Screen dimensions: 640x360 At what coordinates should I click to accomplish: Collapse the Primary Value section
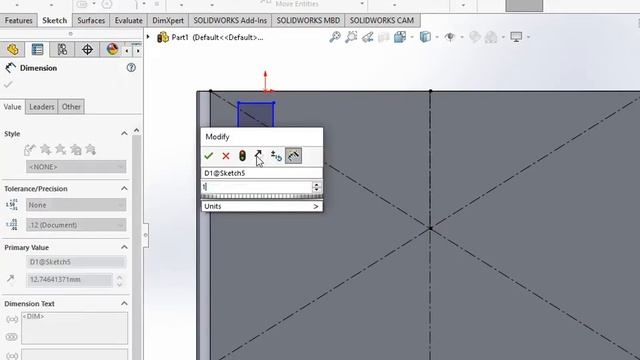coord(124,247)
